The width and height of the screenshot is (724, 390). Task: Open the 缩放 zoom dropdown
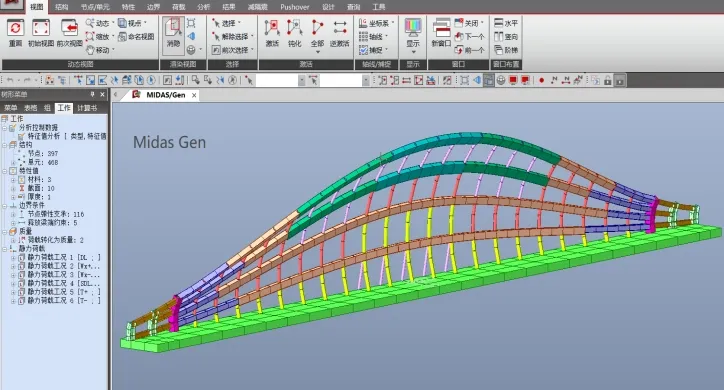[x=100, y=36]
